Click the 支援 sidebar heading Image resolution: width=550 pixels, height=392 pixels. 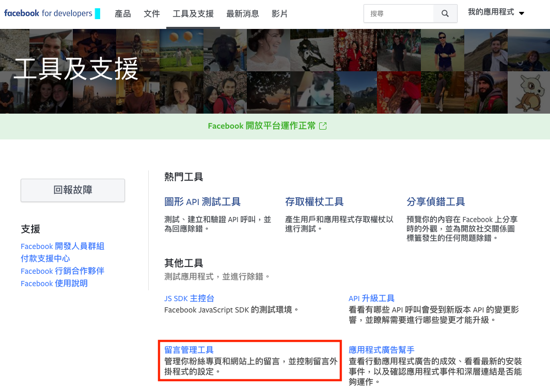pos(30,229)
